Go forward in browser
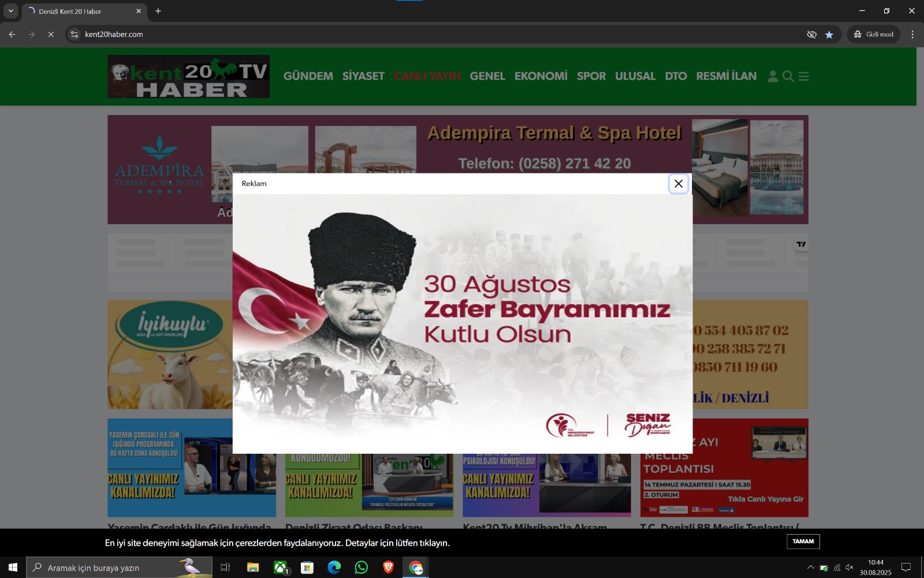The image size is (924, 578). click(x=31, y=35)
